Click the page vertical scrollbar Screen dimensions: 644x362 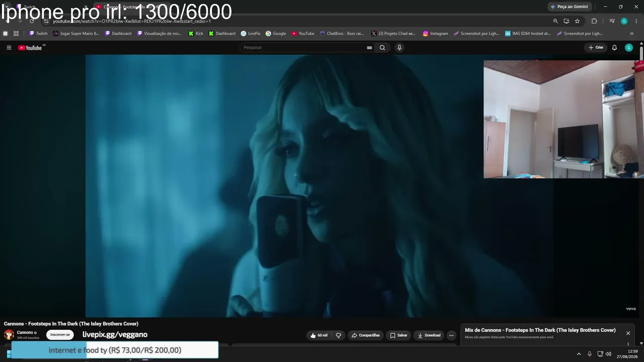[641, 53]
